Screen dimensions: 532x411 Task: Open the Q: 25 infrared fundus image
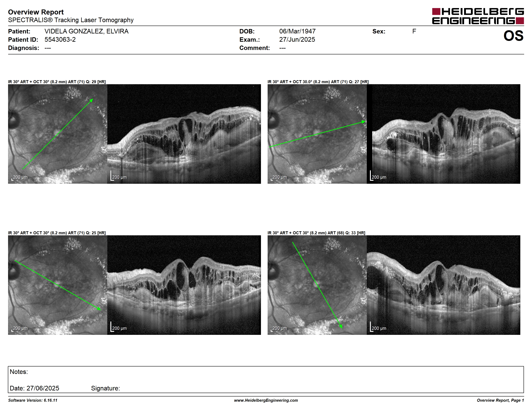pyautogui.click(x=57, y=285)
